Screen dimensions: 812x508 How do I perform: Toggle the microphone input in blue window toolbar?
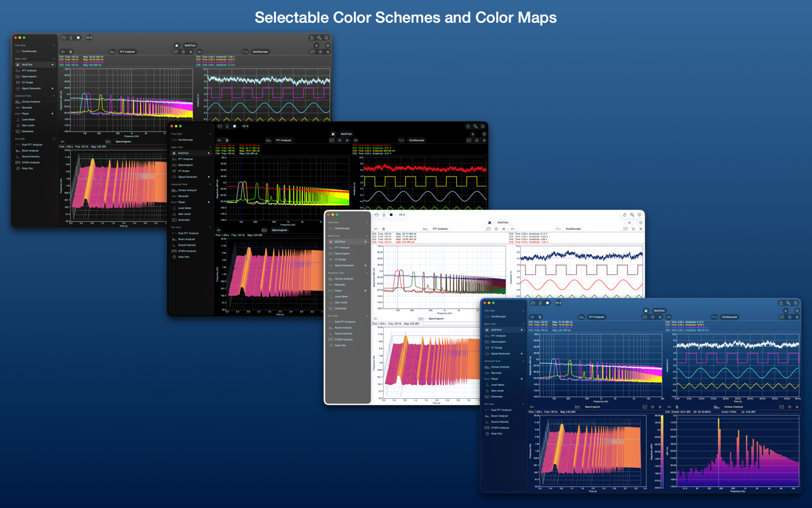point(540,303)
